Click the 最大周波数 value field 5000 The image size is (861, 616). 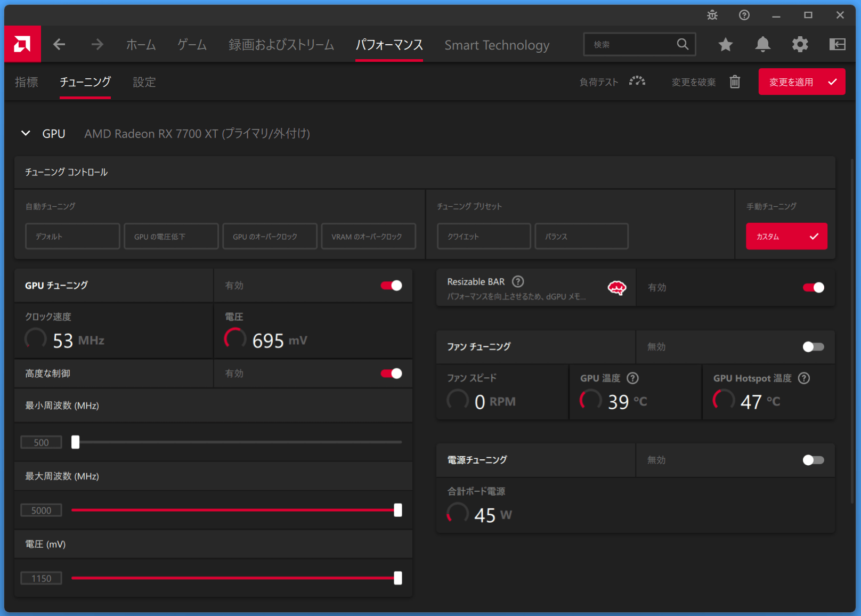(42, 510)
